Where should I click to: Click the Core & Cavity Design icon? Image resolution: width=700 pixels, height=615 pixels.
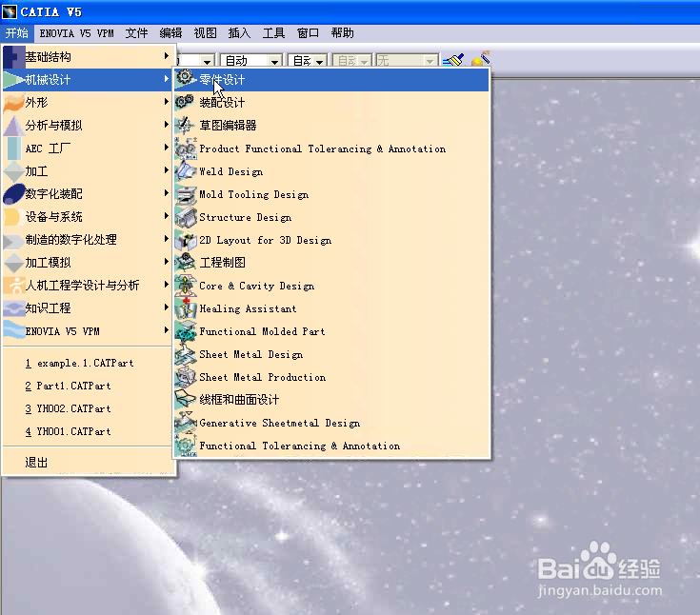click(x=185, y=286)
